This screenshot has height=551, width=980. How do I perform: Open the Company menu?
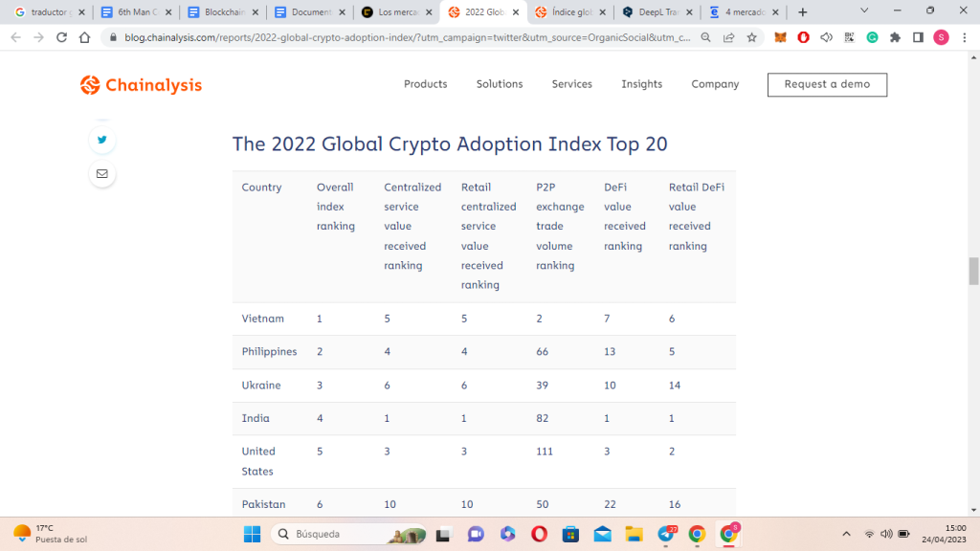[715, 84]
